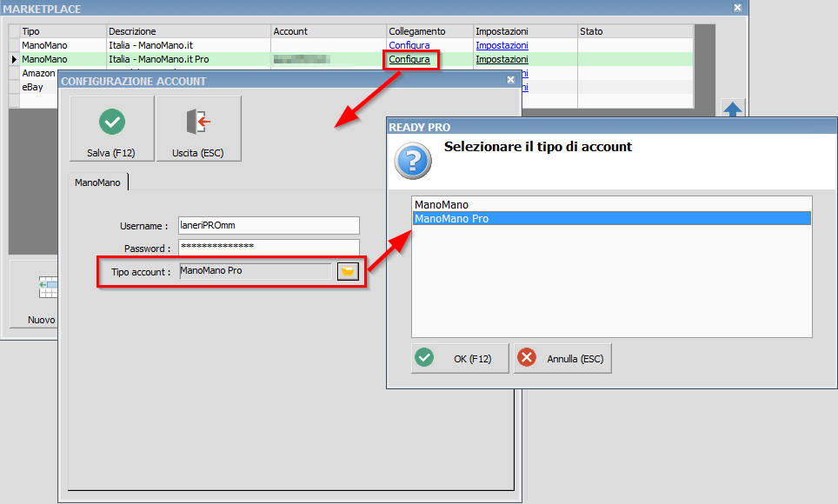Click the blurred Account cell of ManoMano Pro

click(x=329, y=59)
